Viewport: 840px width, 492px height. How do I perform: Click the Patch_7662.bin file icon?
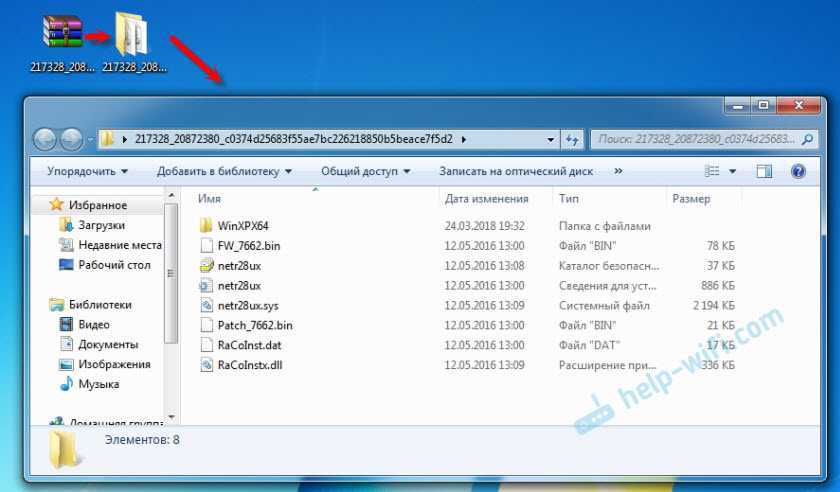tap(206, 325)
